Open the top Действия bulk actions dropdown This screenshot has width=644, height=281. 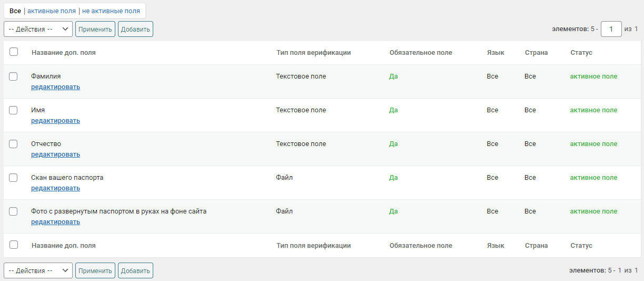(x=38, y=29)
